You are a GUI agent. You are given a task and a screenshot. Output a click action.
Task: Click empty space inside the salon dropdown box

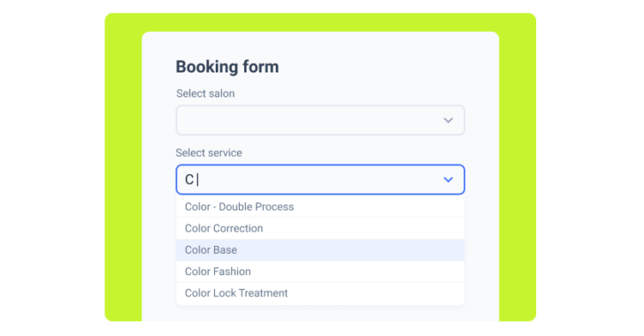click(308, 120)
